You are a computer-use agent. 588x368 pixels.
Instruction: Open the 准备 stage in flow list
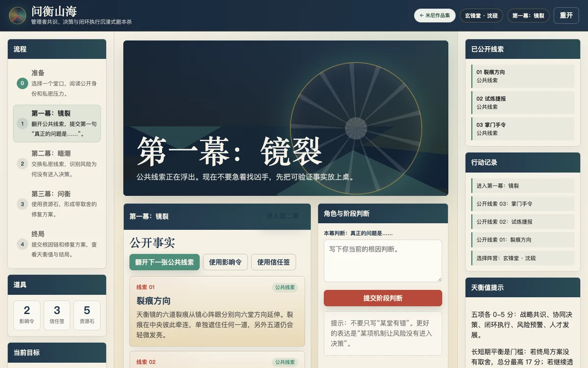pyautogui.click(x=57, y=83)
